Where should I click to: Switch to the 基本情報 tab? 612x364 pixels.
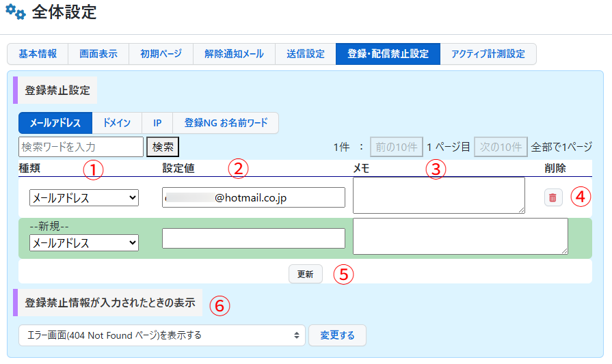click(38, 54)
